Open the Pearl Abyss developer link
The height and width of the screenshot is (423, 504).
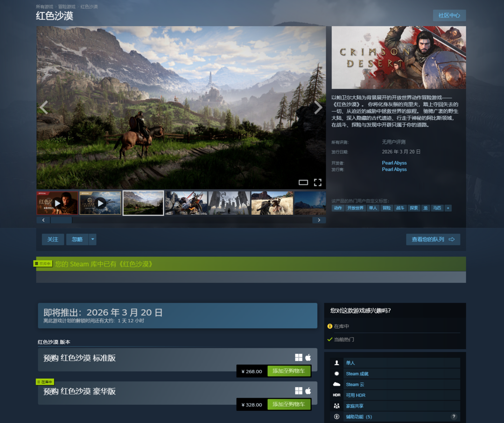(x=394, y=163)
